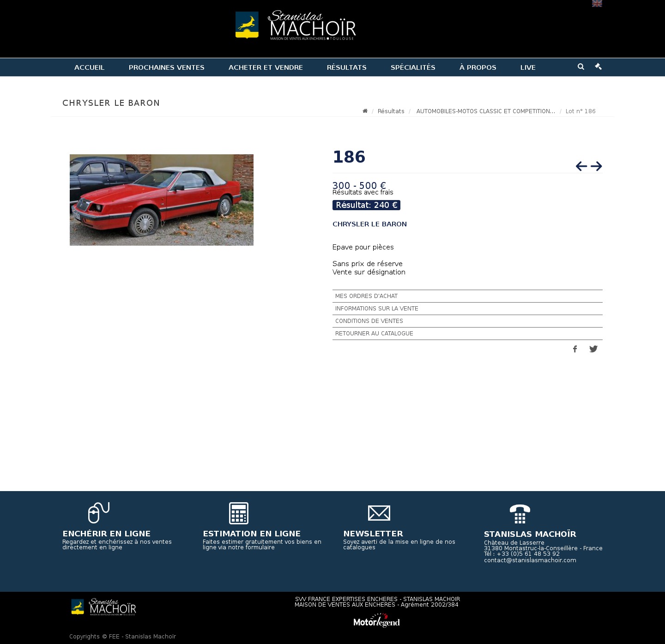
Task: Click the breadcrumb home icon
Action: click(365, 111)
